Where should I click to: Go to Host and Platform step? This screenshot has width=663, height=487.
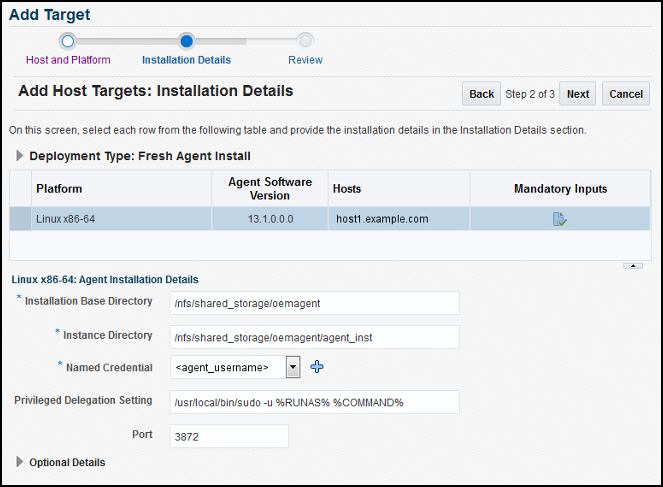pyautogui.click(x=68, y=60)
